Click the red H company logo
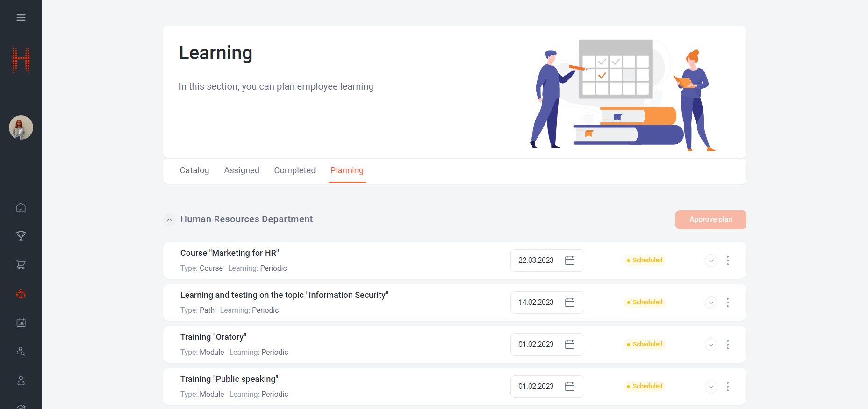 pyautogui.click(x=21, y=59)
